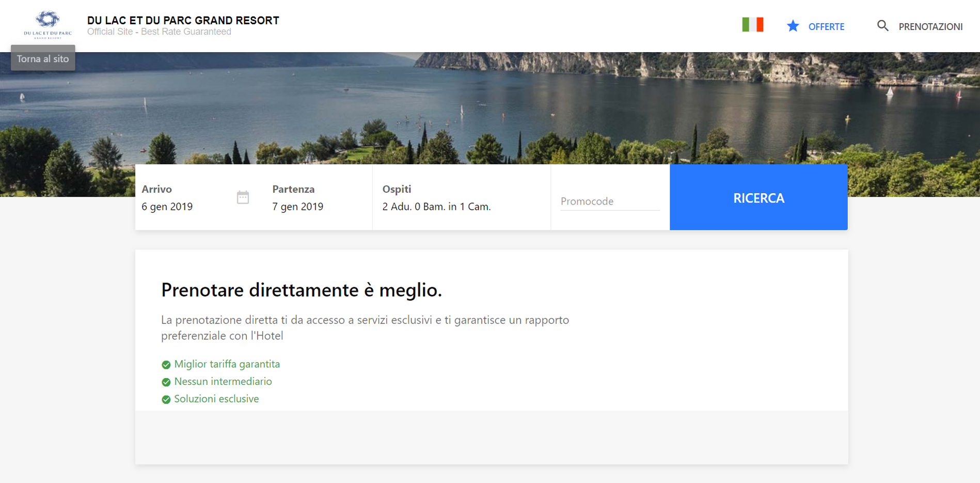The width and height of the screenshot is (980, 483).
Task: Open the Partenza date 7 gen 2019
Action: [298, 206]
